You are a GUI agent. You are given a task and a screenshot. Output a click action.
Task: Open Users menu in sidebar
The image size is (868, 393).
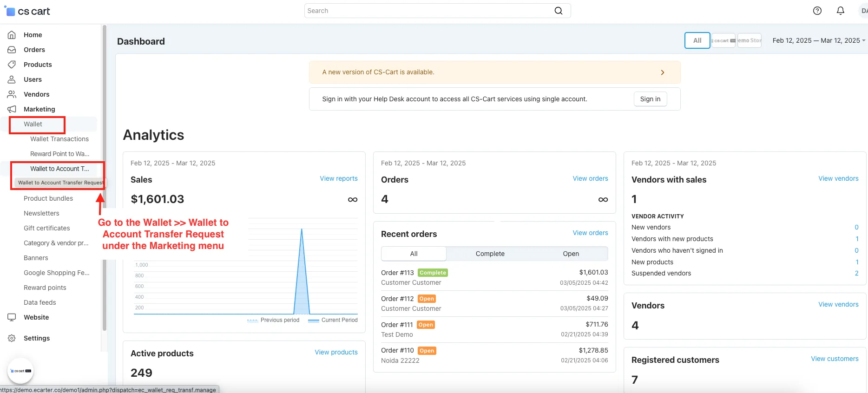(33, 79)
